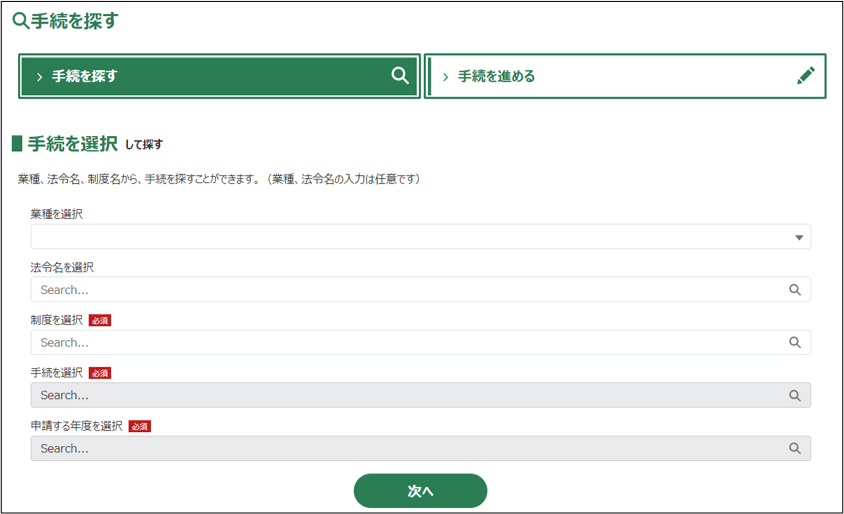Click the 必須 badge next to 申請する年度を選択
844x514 pixels.
pos(139,426)
